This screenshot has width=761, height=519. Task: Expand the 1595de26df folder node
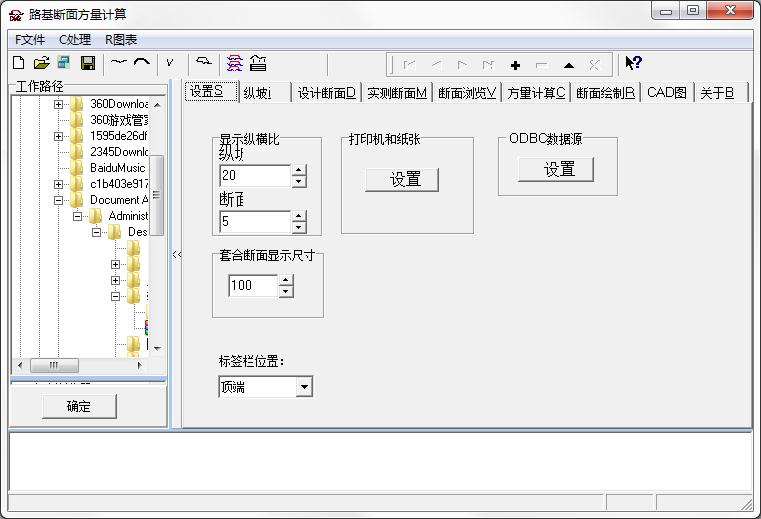click(58, 136)
